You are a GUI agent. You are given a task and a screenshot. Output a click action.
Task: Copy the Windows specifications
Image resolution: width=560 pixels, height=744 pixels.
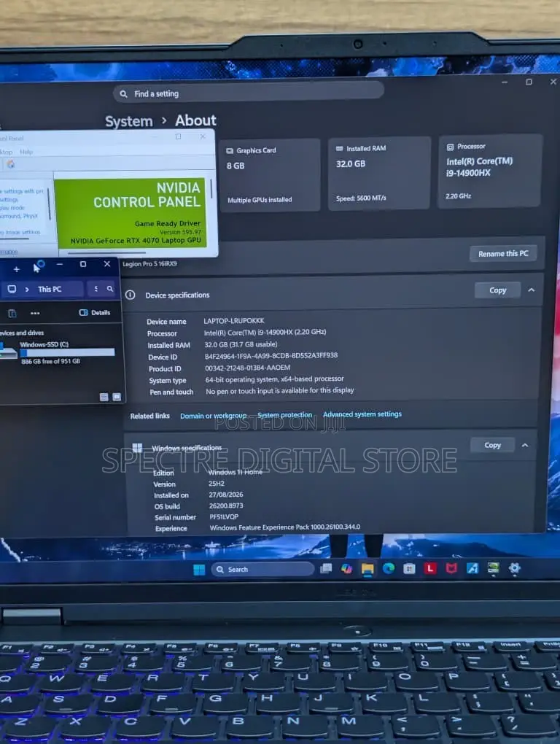click(x=492, y=445)
